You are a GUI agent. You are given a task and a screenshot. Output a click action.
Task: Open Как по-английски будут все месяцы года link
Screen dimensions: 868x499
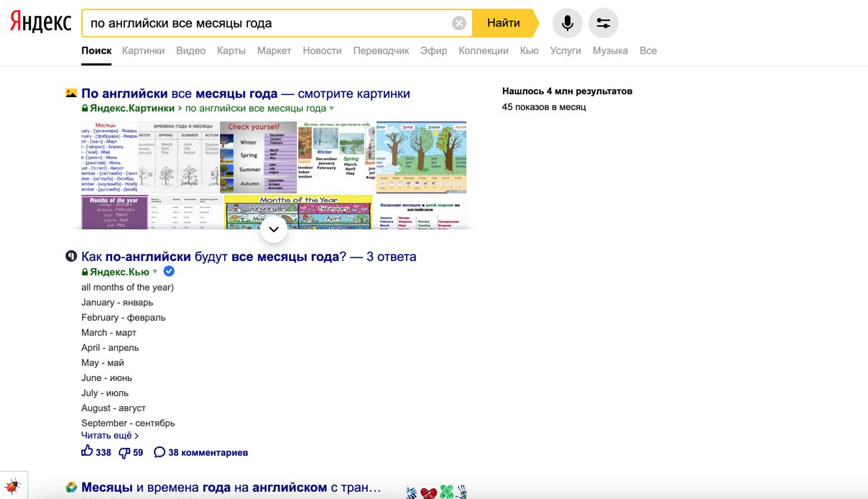(249, 257)
